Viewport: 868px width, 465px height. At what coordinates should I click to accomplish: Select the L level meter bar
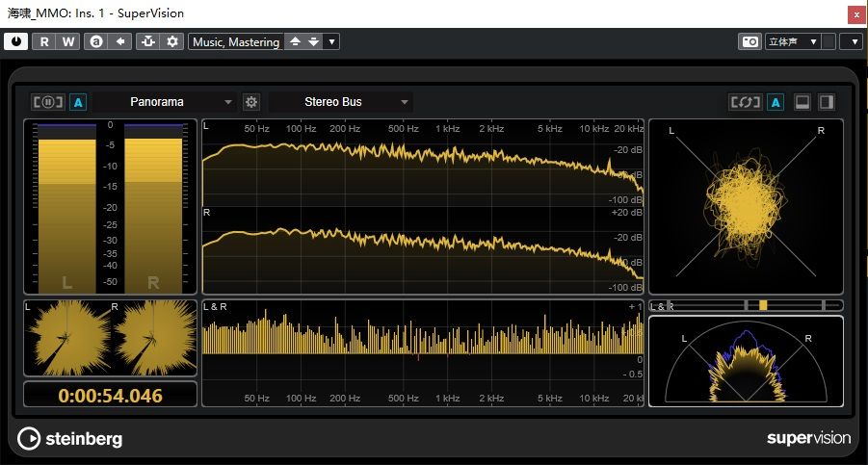point(67,209)
